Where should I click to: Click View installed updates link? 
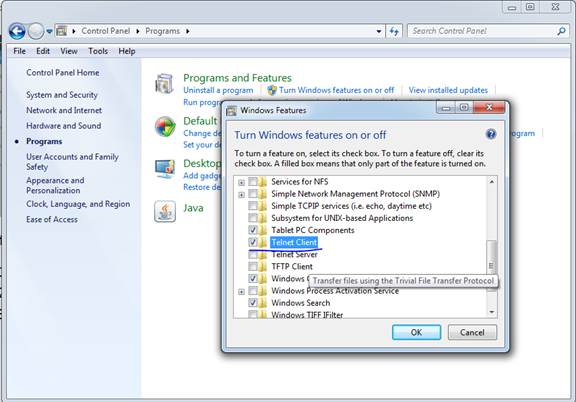click(448, 90)
